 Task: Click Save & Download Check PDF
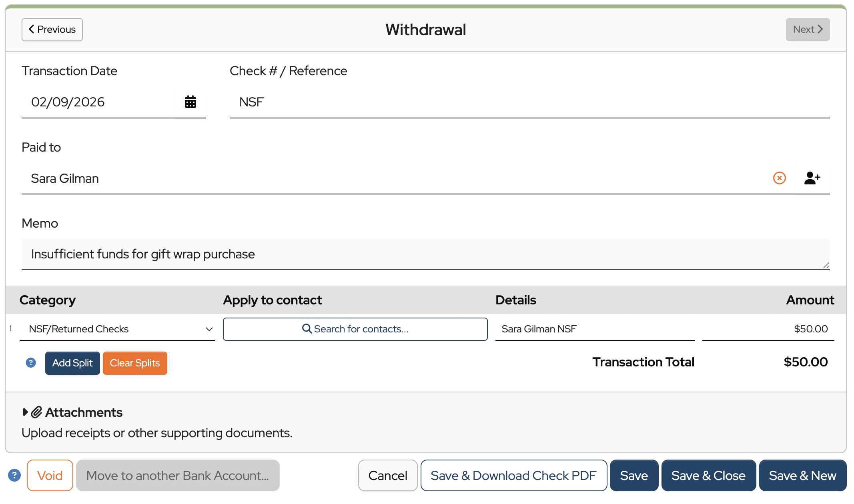click(513, 475)
